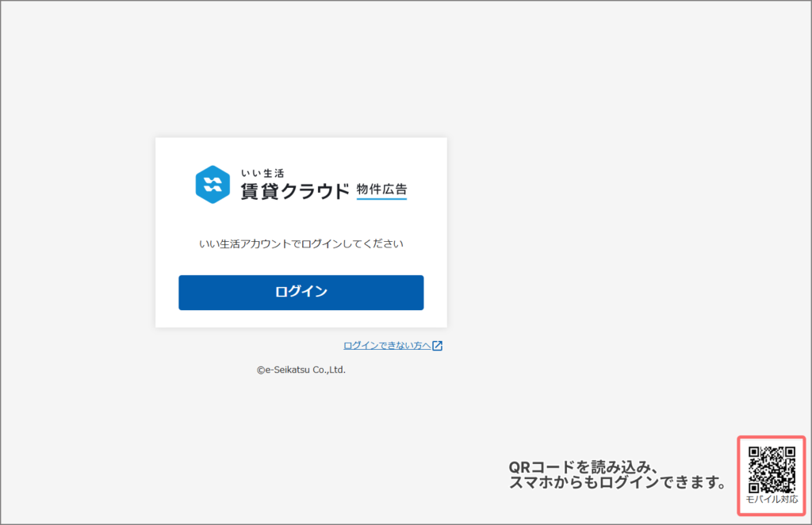Click the blue ログイン button

point(301,293)
